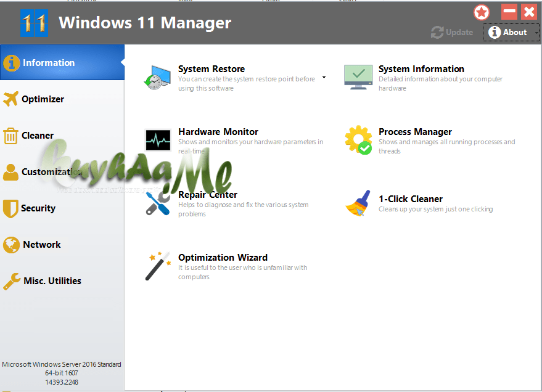Open the Network globe icon

click(x=10, y=244)
